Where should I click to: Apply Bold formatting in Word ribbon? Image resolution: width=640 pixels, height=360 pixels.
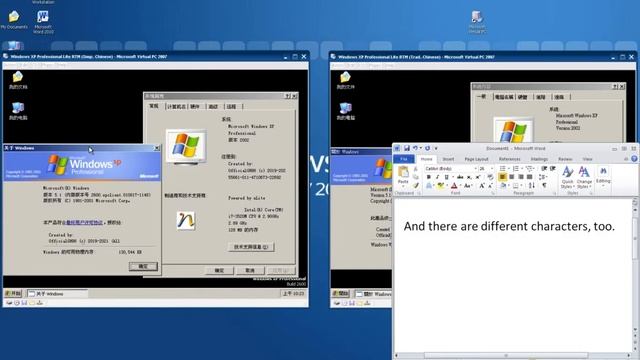[x=429, y=177]
